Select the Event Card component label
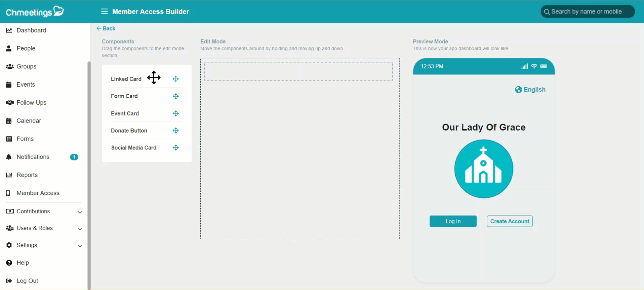This screenshot has height=290, width=644. (125, 113)
